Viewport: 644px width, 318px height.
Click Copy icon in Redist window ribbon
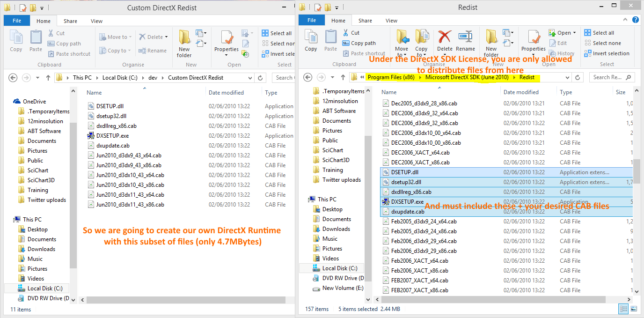[x=311, y=41]
